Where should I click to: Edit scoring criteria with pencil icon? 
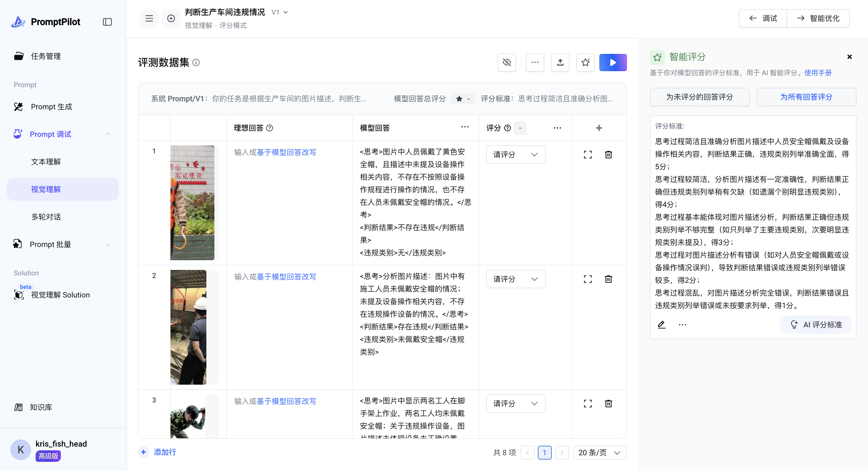click(661, 324)
